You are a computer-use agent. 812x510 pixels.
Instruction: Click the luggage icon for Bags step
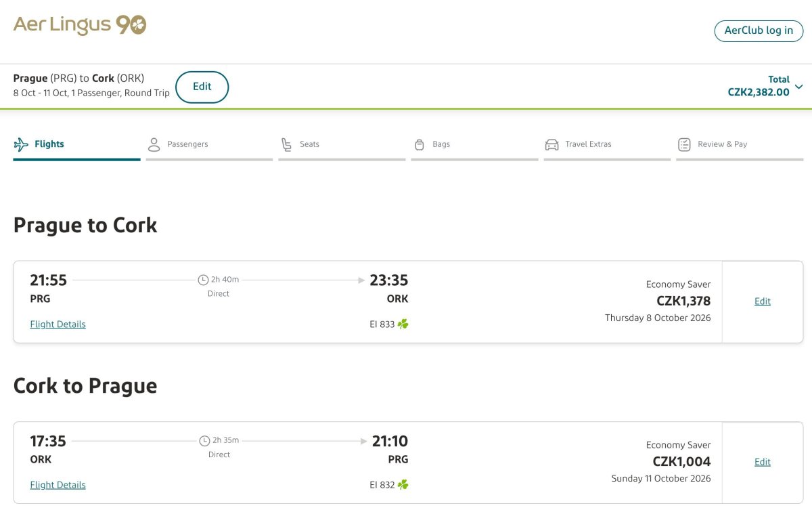(419, 144)
